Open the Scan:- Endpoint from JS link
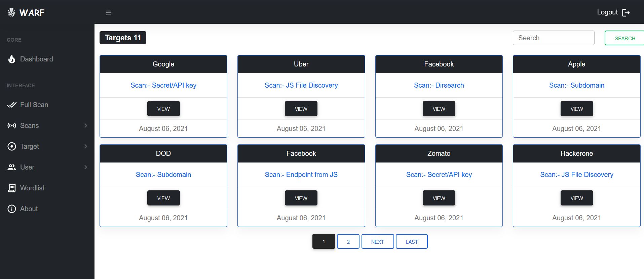The width and height of the screenshot is (644, 279). (301, 175)
